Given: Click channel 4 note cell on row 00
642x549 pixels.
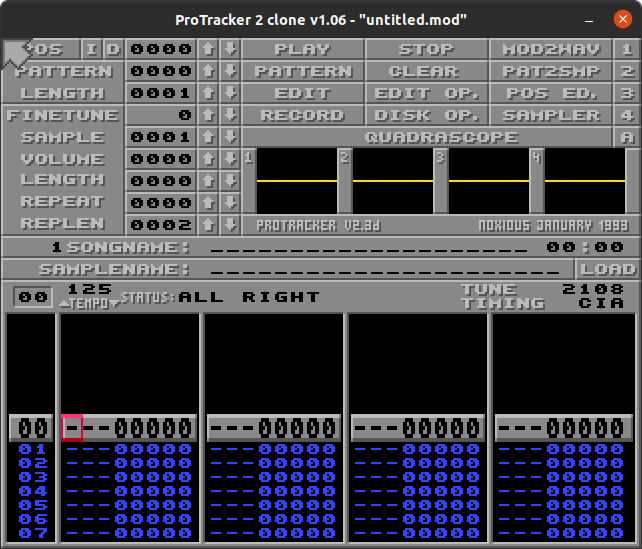Looking at the screenshot, I should click(520, 428).
